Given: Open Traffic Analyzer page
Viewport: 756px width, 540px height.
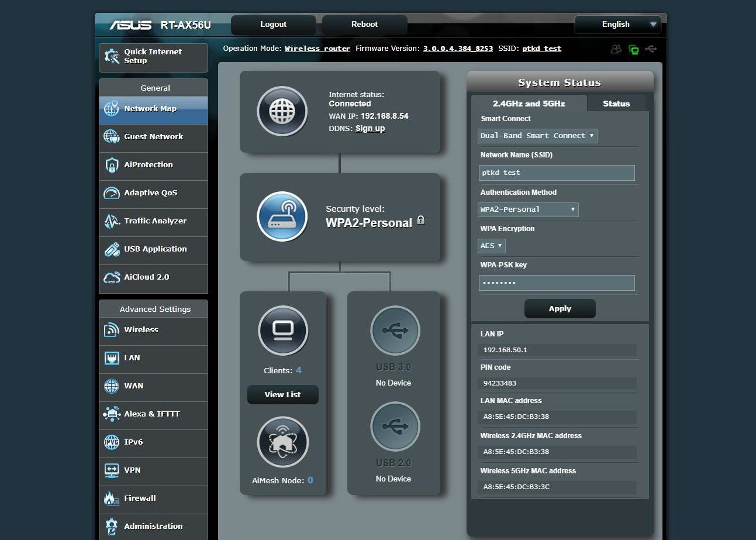Looking at the screenshot, I should (x=153, y=221).
